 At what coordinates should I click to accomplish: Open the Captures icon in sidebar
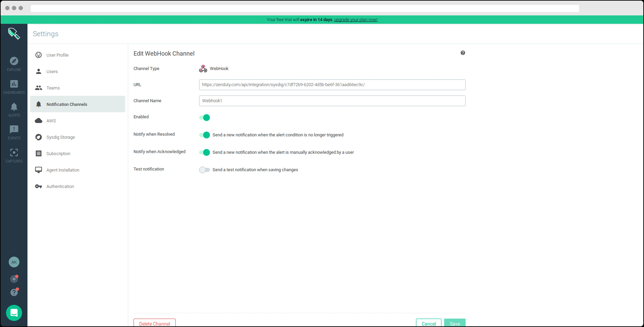point(14,153)
